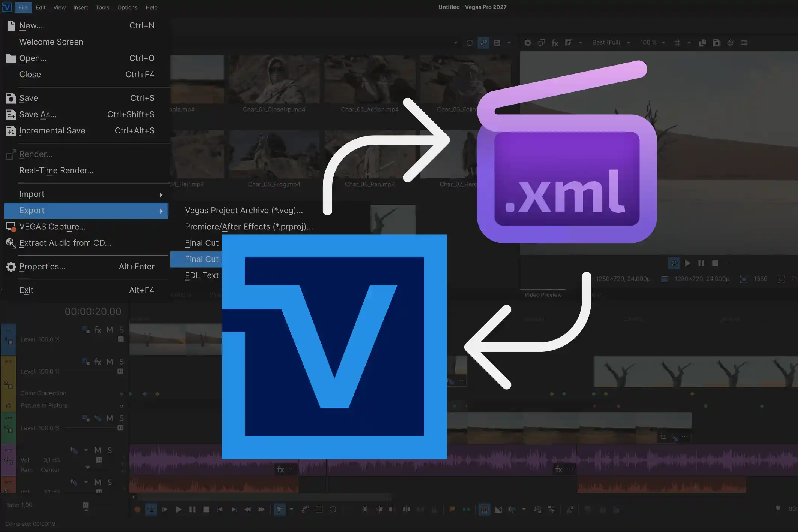Open the Split Screen View dropdown arrow
The width and height of the screenshot is (798, 532).
580,43
